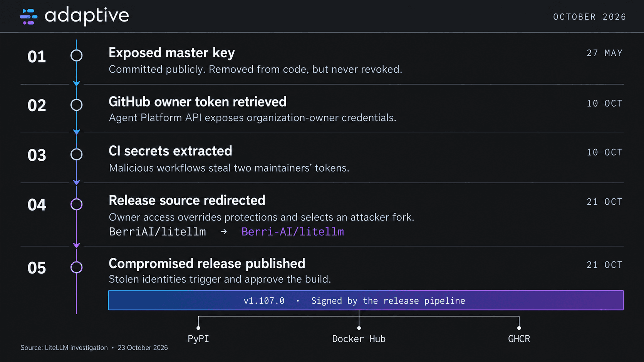Click the dot above Docker Hub
Viewport: 644px width, 362px height.
[359, 328]
